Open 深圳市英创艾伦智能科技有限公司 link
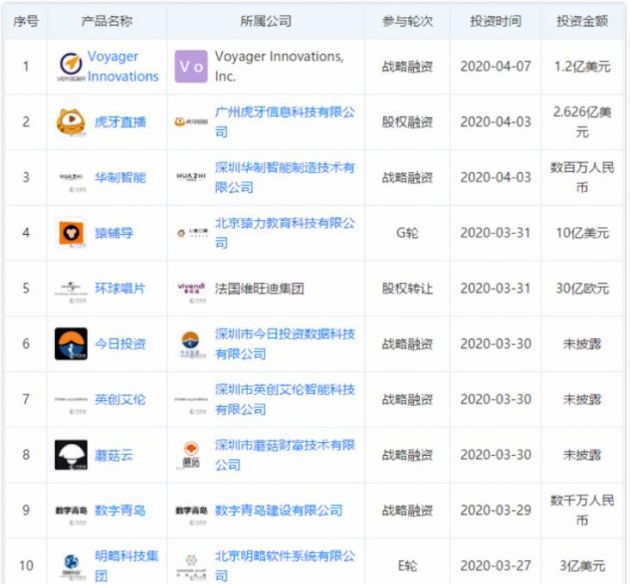Image resolution: width=630 pixels, height=584 pixels. [x=285, y=400]
